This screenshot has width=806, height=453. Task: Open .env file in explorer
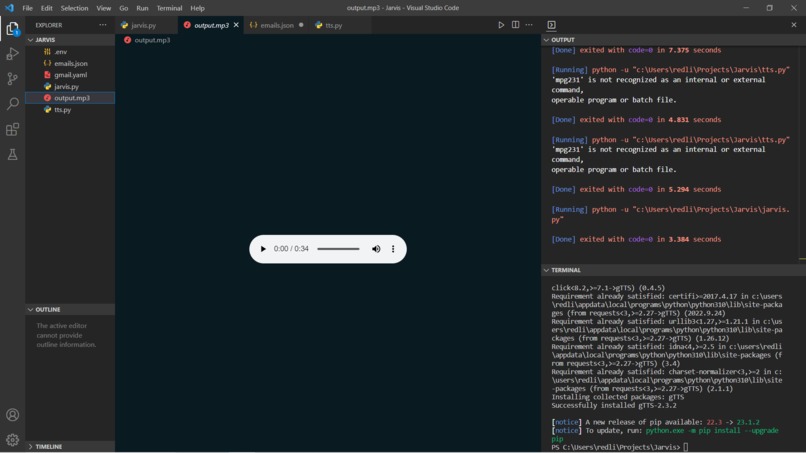pos(70,51)
